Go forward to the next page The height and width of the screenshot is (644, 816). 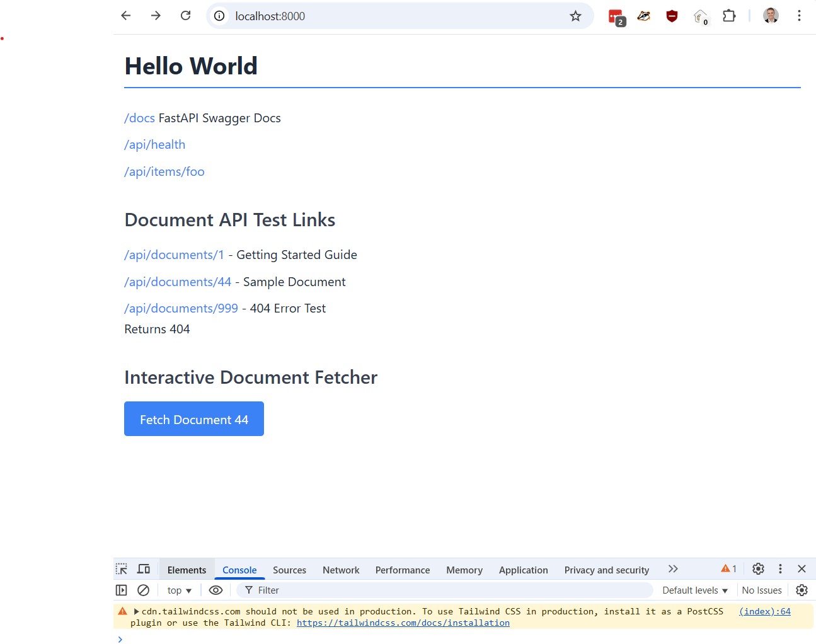pyautogui.click(x=156, y=16)
